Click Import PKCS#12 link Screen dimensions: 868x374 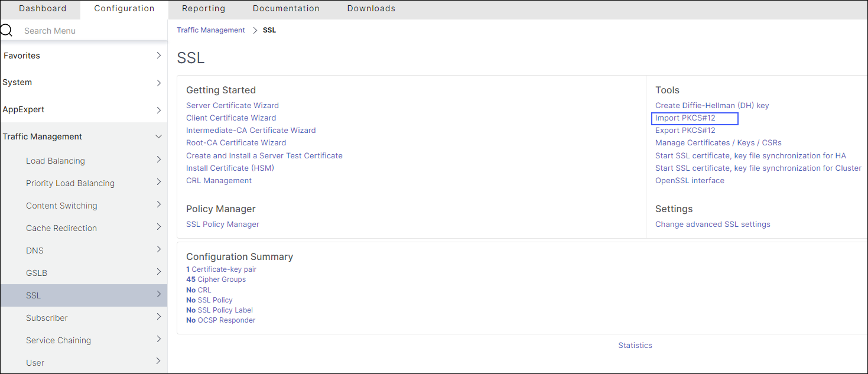685,118
